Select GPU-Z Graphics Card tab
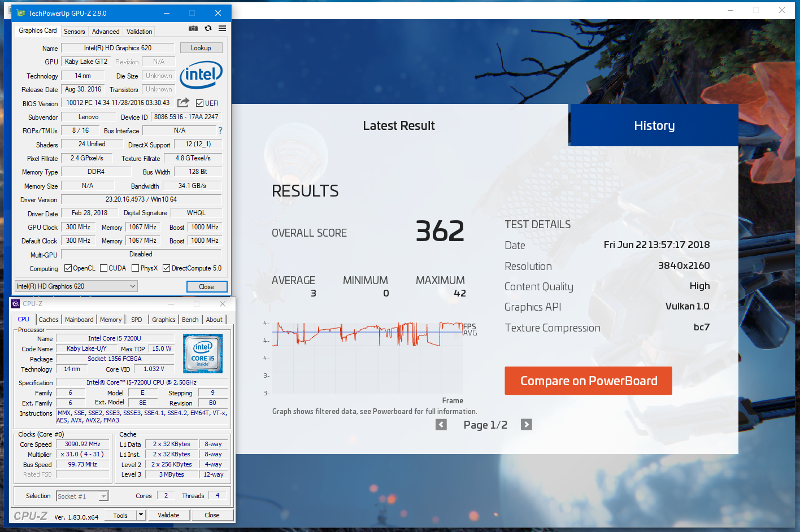800x532 pixels. click(x=38, y=30)
